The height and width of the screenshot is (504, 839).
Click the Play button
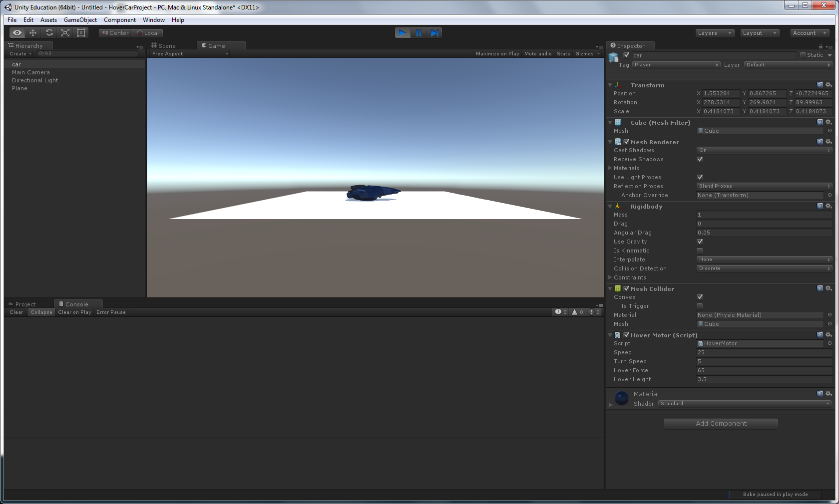coord(403,33)
